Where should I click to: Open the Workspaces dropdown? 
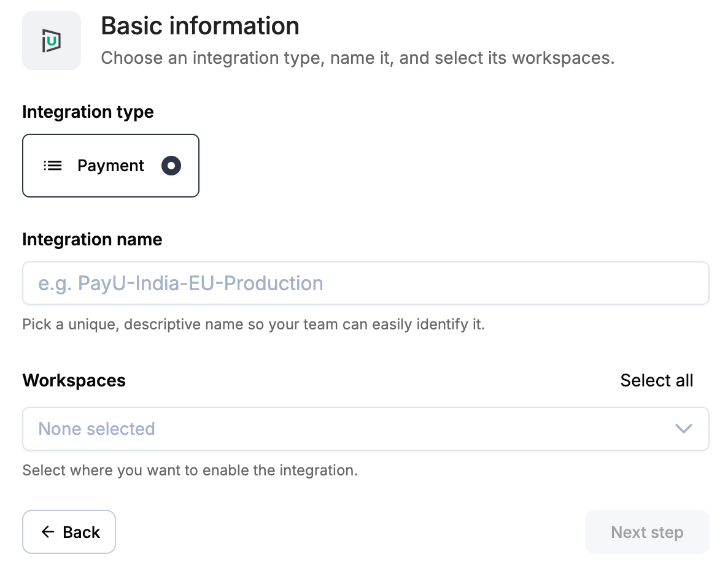click(365, 429)
